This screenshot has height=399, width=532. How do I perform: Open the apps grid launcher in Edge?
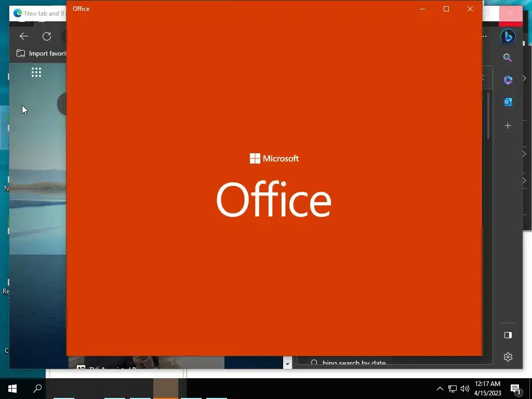pyautogui.click(x=36, y=72)
